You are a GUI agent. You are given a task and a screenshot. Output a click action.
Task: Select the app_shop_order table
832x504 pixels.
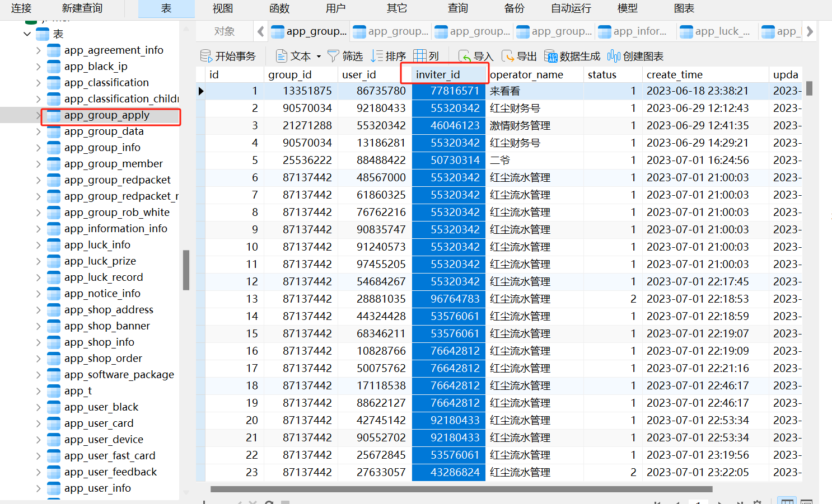point(103,359)
